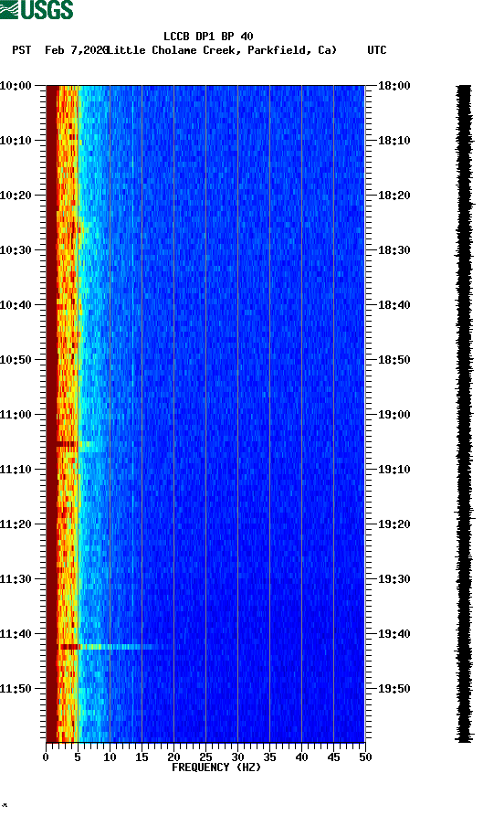Click the 18:10 UTC time label
The width and height of the screenshot is (504, 815).
[394, 141]
